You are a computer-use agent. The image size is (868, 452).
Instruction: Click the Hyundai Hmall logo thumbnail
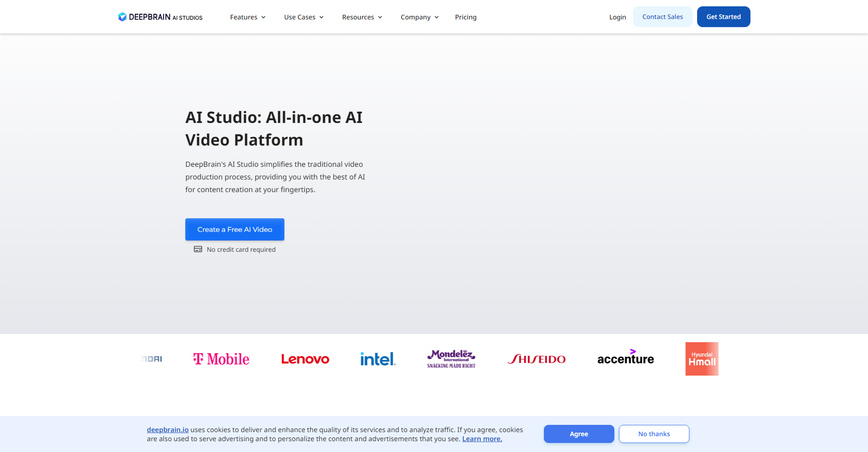702,358
